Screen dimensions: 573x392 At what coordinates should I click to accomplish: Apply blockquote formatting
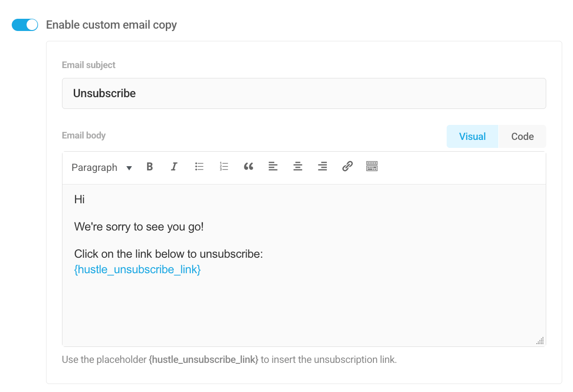248,166
